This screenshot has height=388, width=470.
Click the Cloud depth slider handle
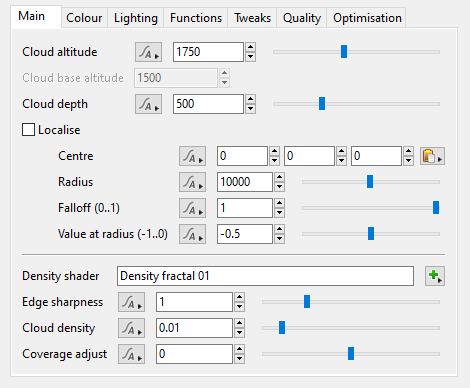click(322, 104)
